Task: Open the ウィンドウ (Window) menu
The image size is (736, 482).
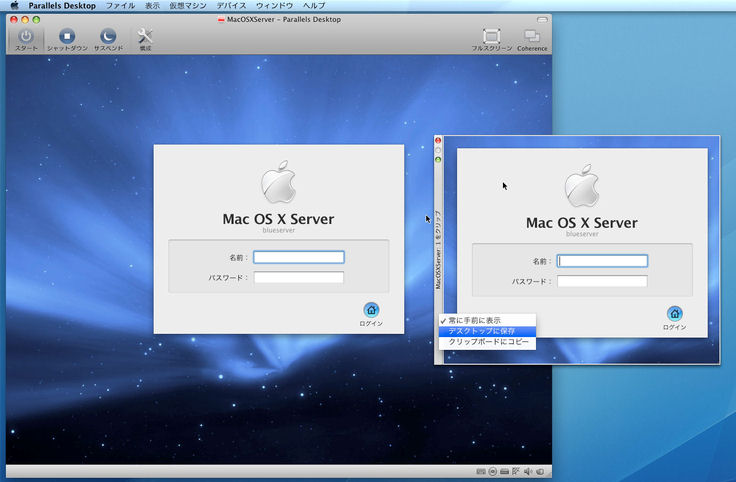Action: (275, 6)
